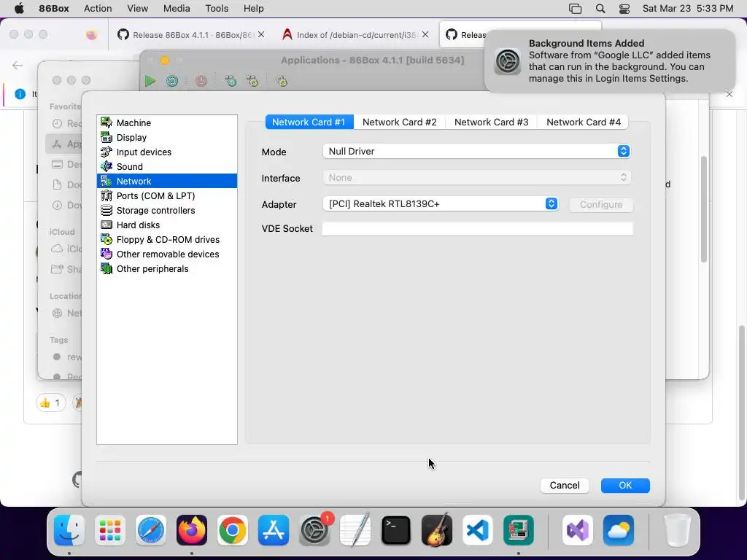Open Visual Studio Code from the Dock

click(x=478, y=530)
